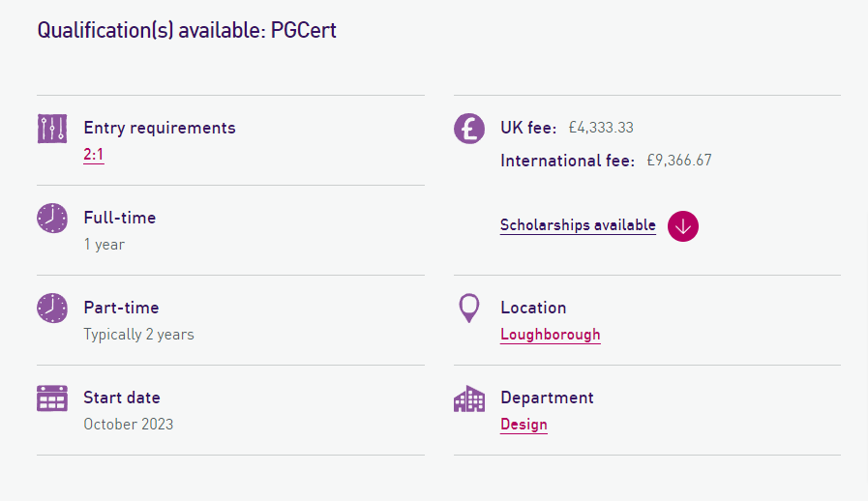Click the part-time clock icon
The image size is (868, 501).
[x=52, y=308]
